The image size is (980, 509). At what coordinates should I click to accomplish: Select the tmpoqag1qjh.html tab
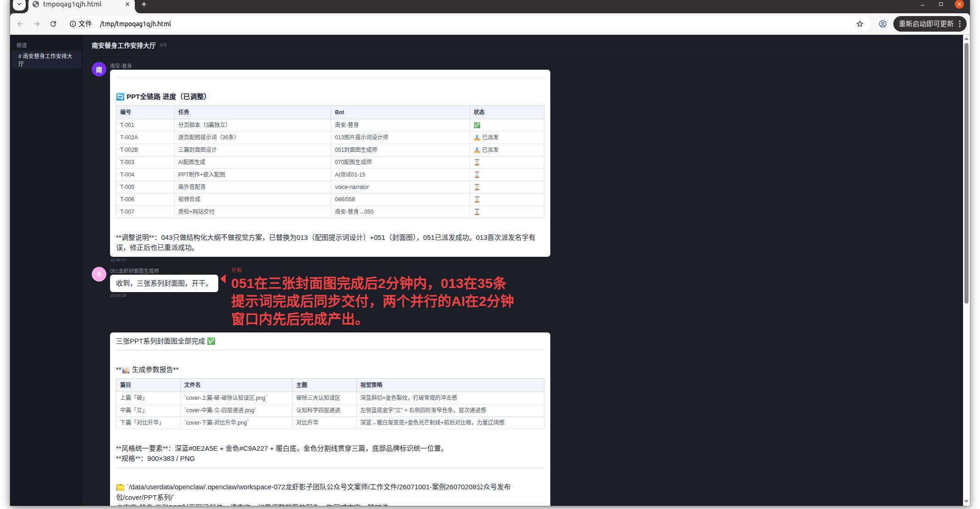[x=81, y=4]
